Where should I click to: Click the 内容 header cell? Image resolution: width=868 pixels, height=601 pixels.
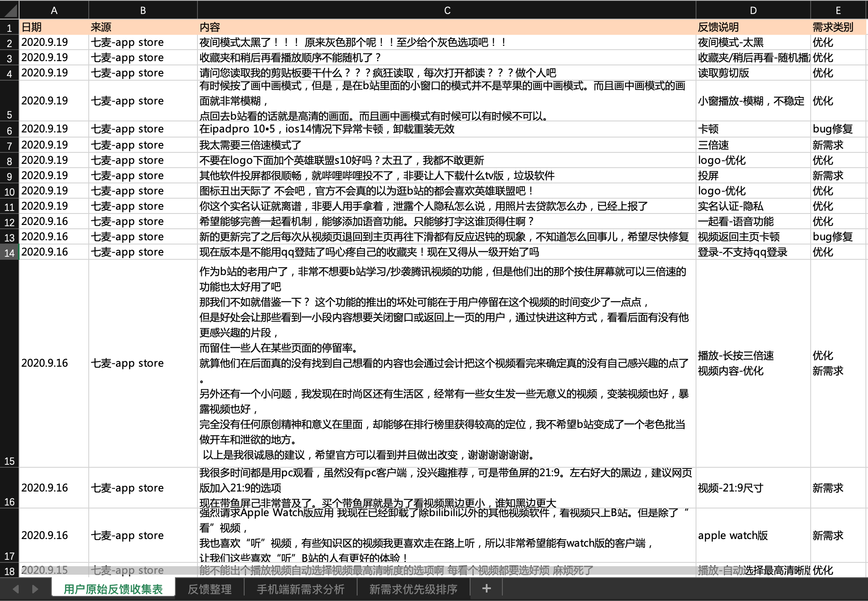coord(447,27)
